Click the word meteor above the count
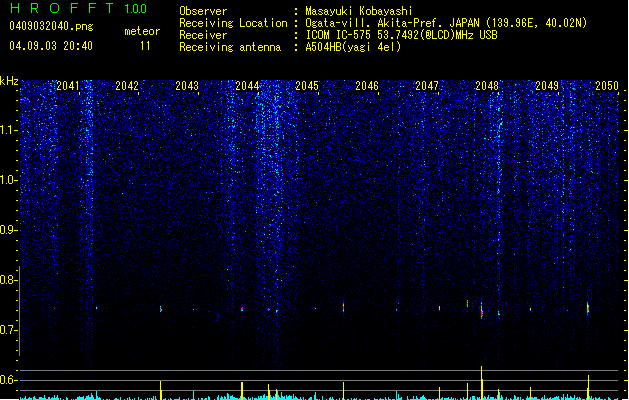629x400 pixels. click(142, 31)
